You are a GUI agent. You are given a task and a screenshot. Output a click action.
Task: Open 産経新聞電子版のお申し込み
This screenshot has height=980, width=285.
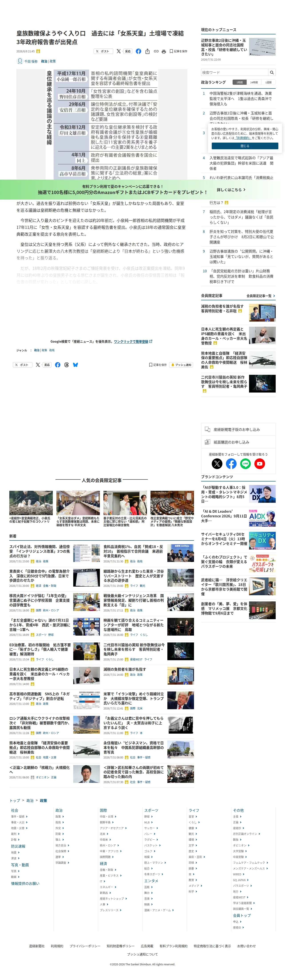(x=238, y=430)
